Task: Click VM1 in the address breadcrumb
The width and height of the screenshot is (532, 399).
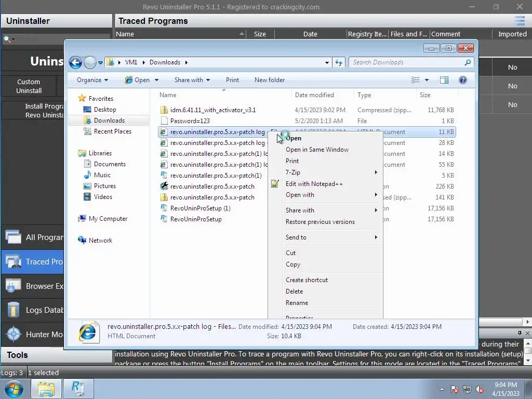Action: tap(131, 62)
